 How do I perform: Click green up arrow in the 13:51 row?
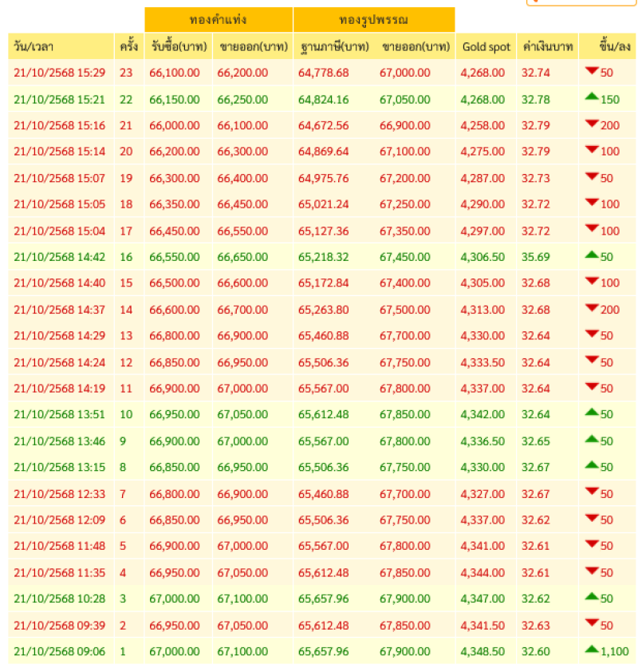592,413
